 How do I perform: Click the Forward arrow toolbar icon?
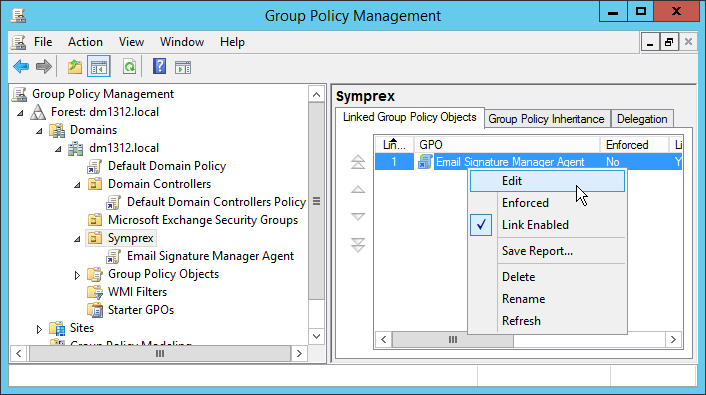click(x=44, y=67)
